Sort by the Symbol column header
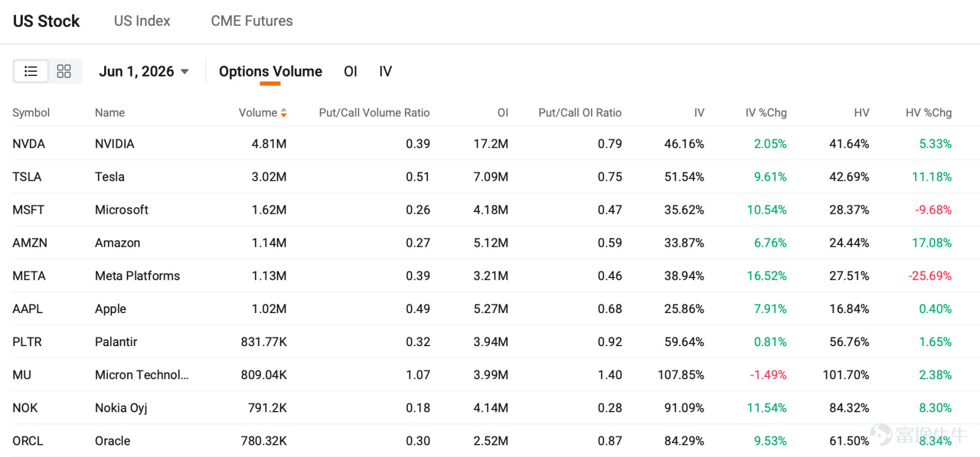The width and height of the screenshot is (980, 457). pos(31,113)
